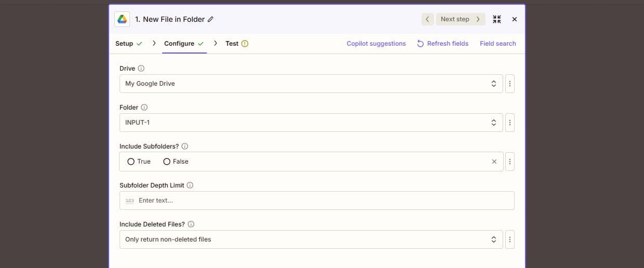Open the three-dot menu beside Folder field
This screenshot has width=644, height=268.
click(x=509, y=123)
